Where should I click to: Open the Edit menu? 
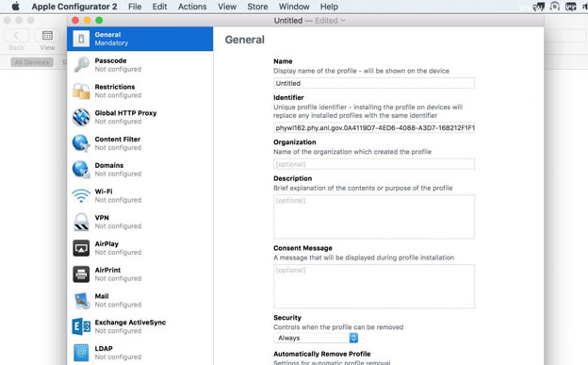coord(159,7)
